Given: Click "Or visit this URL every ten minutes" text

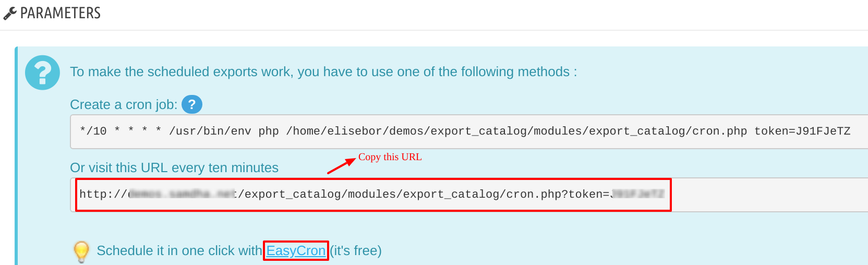Looking at the screenshot, I should point(174,168).
